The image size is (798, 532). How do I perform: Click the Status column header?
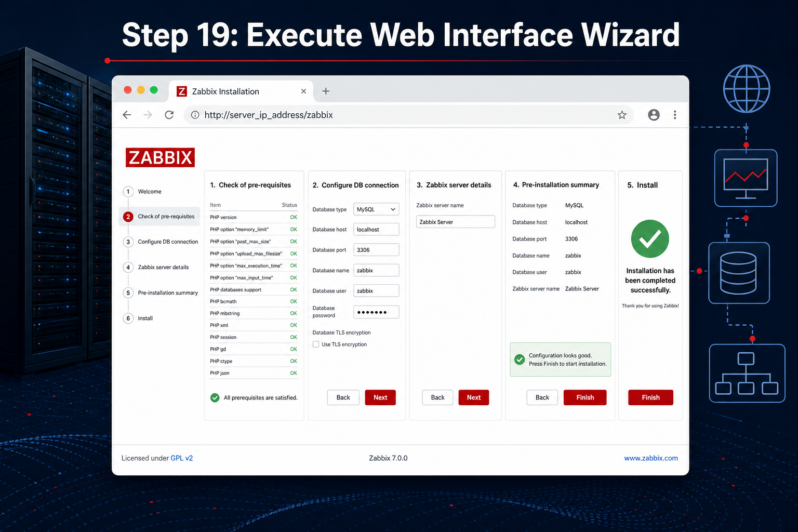click(289, 205)
